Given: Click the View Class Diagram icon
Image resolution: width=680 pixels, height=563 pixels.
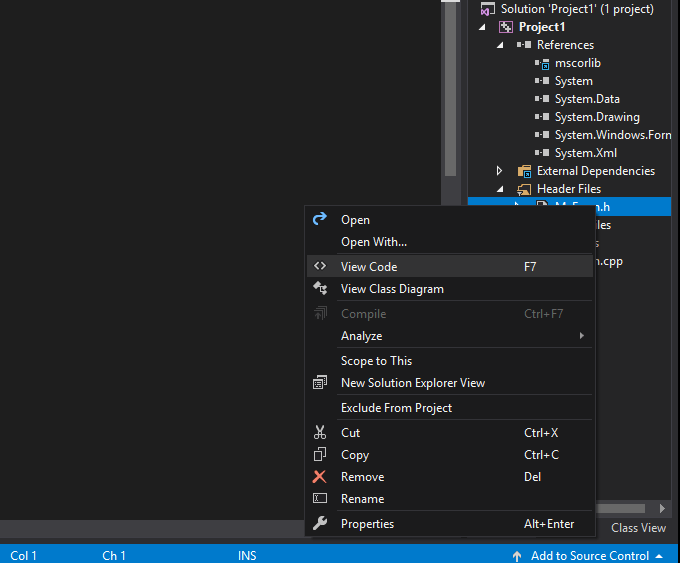Looking at the screenshot, I should (320, 288).
